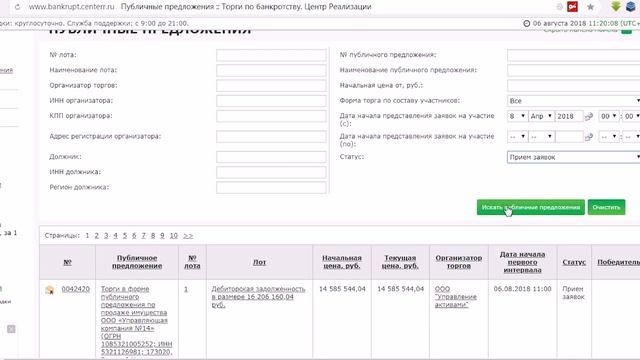
Task: Click the date 06.08.2018 11:00 cell
Action: pyautogui.click(x=522, y=289)
